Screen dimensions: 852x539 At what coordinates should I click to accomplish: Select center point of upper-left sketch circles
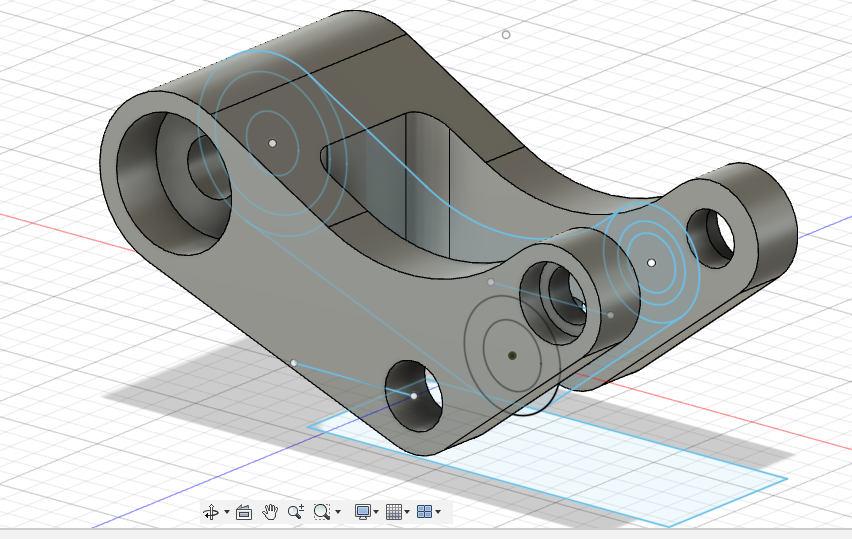(272, 143)
